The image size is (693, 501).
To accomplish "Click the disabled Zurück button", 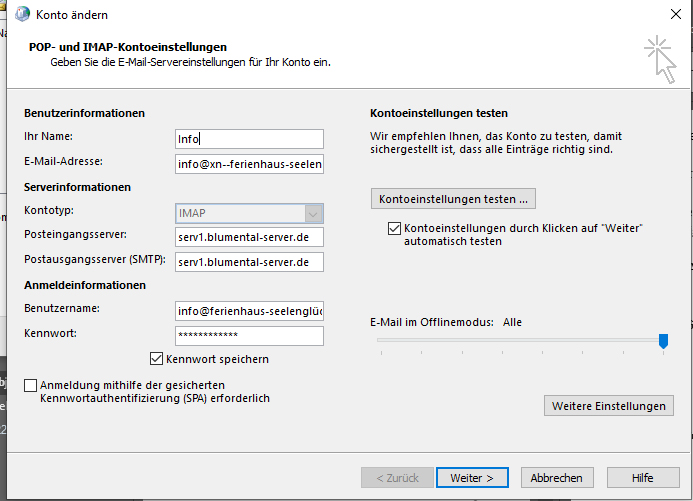I will tap(397, 478).
